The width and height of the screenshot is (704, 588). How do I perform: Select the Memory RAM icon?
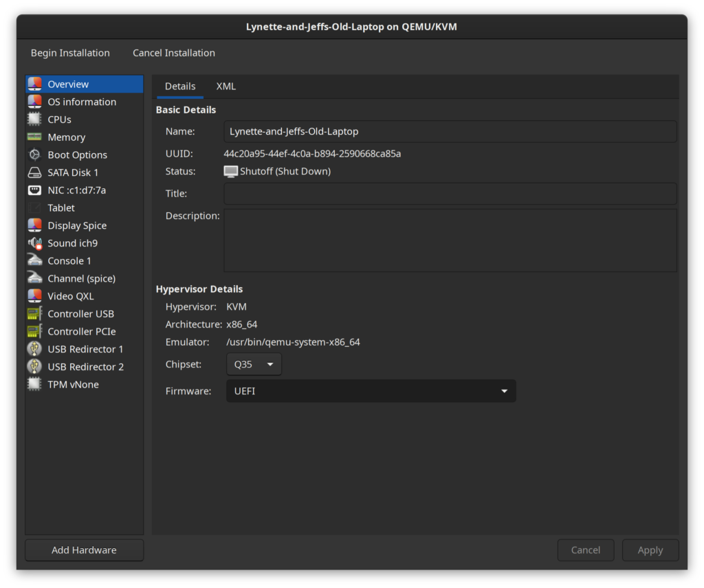click(x=34, y=137)
